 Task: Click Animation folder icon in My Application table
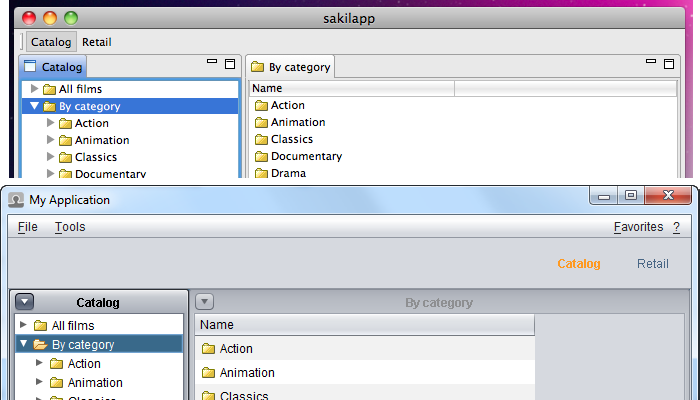[x=208, y=372]
